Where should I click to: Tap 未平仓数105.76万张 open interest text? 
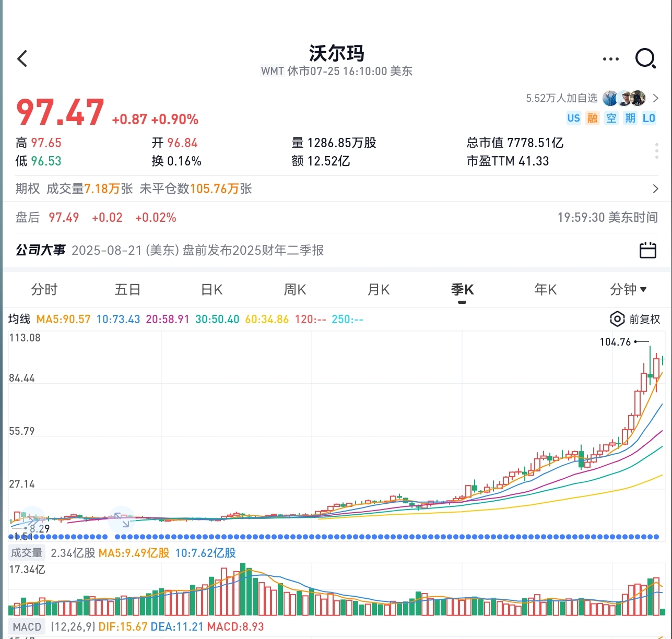(x=196, y=188)
